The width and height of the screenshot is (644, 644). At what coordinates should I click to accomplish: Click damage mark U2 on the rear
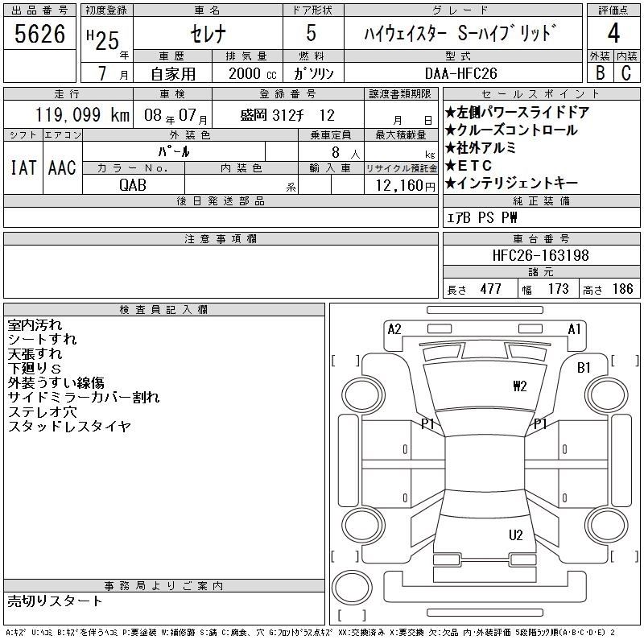click(515, 535)
